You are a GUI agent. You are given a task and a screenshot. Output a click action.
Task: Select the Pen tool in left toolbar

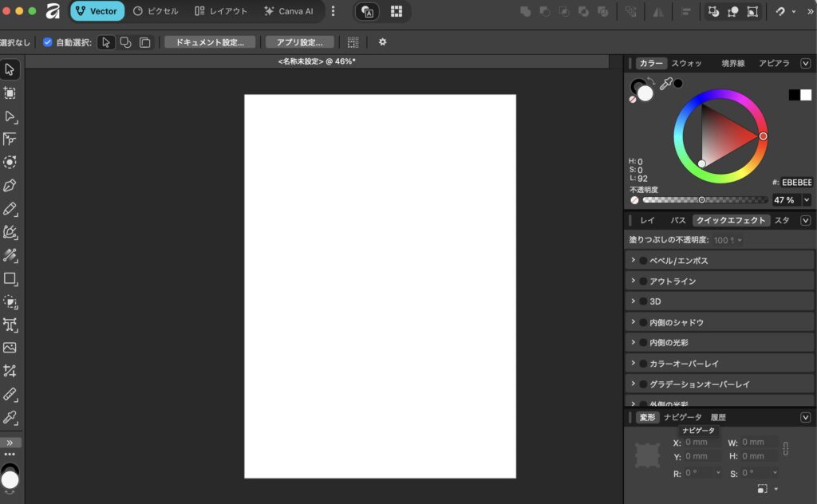[10, 185]
